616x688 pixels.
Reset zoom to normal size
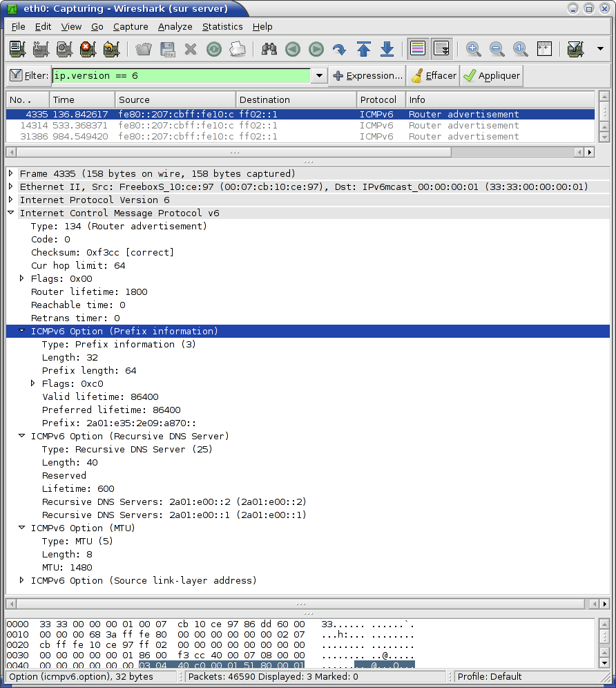(x=520, y=49)
